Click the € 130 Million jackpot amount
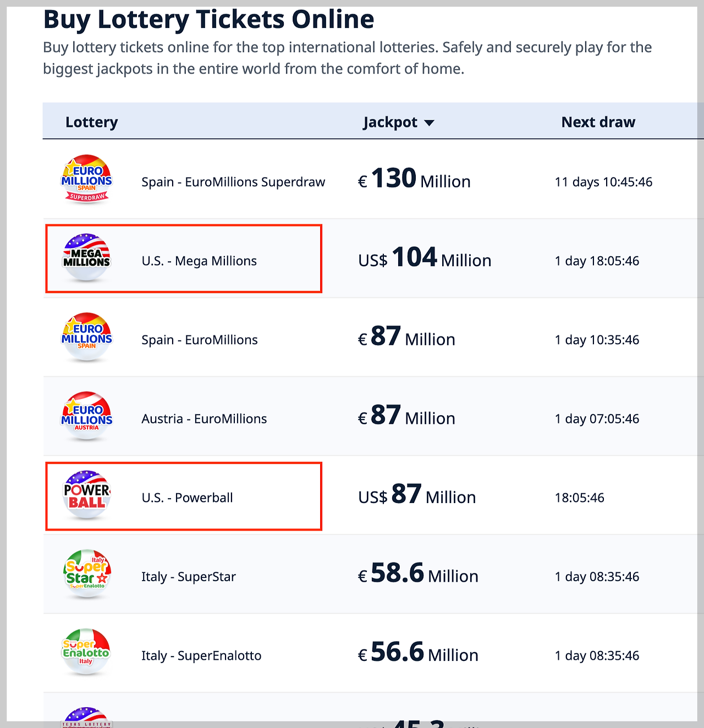Image resolution: width=704 pixels, height=728 pixels. tap(414, 179)
